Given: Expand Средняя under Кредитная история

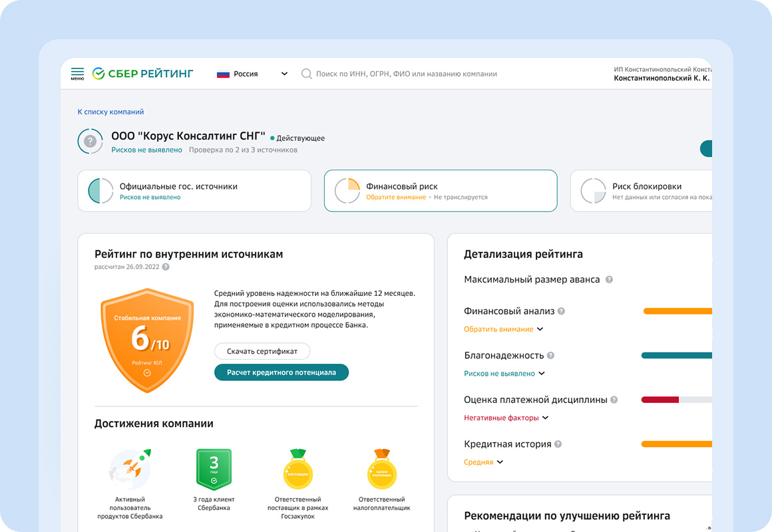Looking at the screenshot, I should 483,462.
